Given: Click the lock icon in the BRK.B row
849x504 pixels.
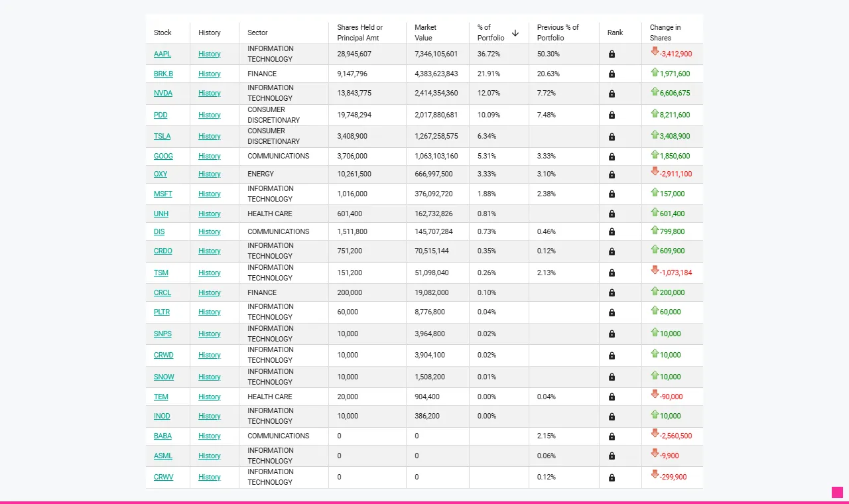Looking at the screenshot, I should point(612,74).
